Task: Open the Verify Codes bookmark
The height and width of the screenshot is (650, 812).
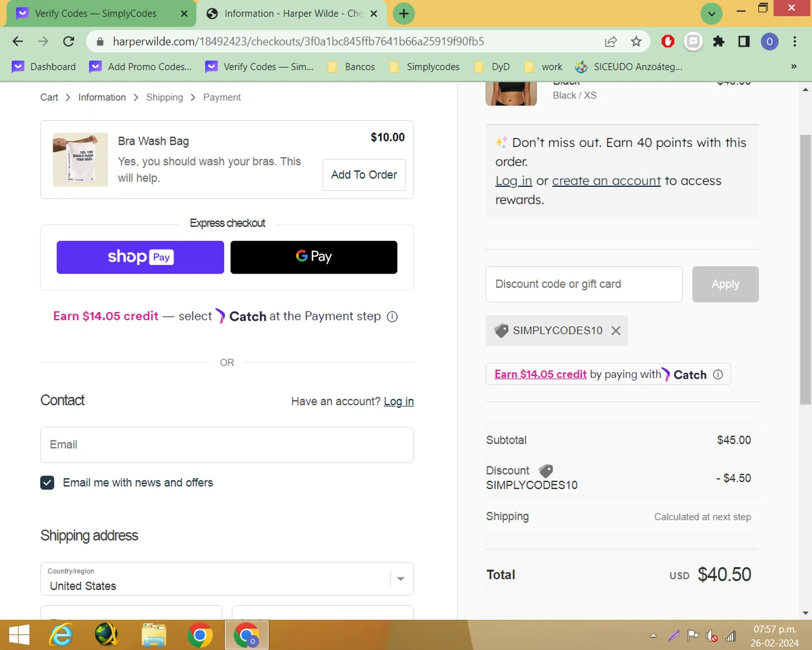Action: tap(259, 67)
